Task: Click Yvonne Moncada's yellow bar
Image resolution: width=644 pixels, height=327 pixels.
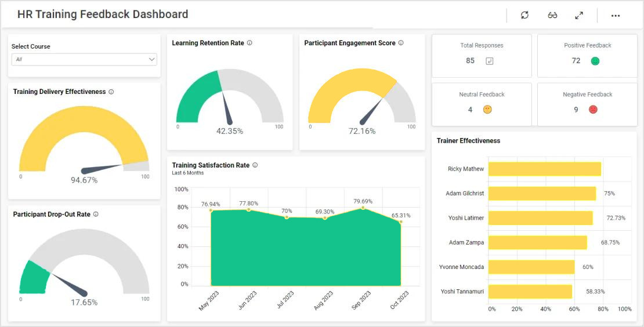Action: coord(531,267)
